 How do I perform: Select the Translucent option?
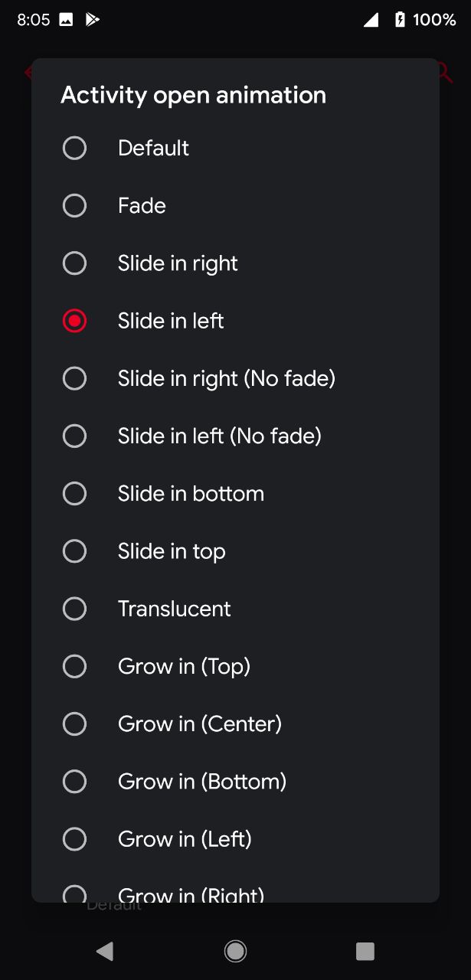click(235, 609)
